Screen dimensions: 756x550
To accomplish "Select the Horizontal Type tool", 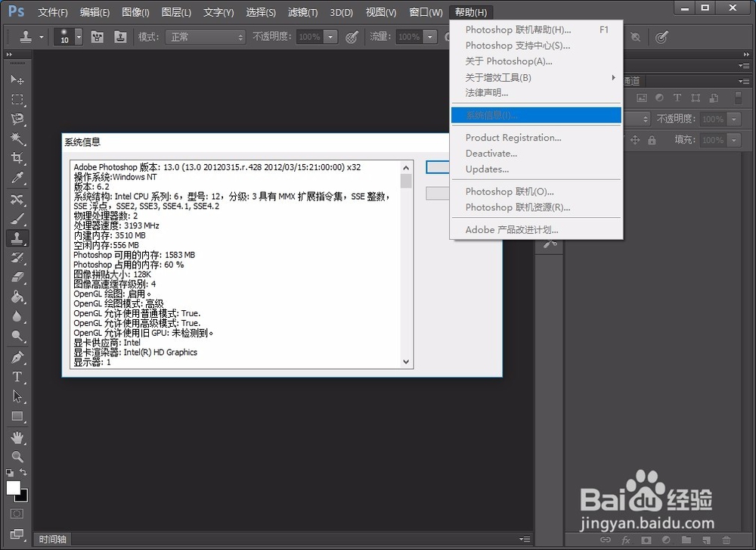I will pyautogui.click(x=17, y=376).
